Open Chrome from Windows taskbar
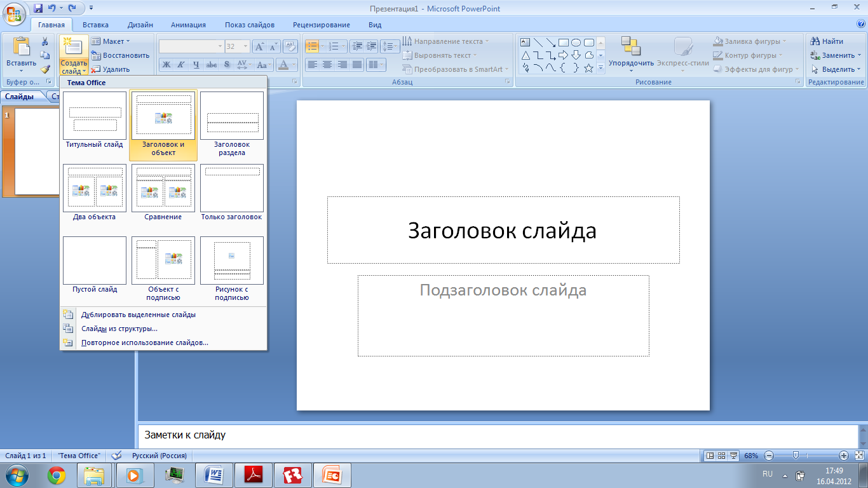Image resolution: width=868 pixels, height=488 pixels. (x=57, y=475)
